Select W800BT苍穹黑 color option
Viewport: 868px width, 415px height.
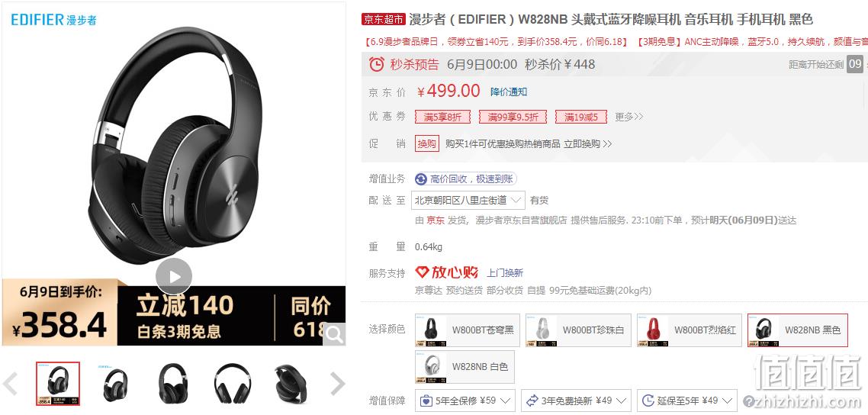pyautogui.click(x=468, y=330)
